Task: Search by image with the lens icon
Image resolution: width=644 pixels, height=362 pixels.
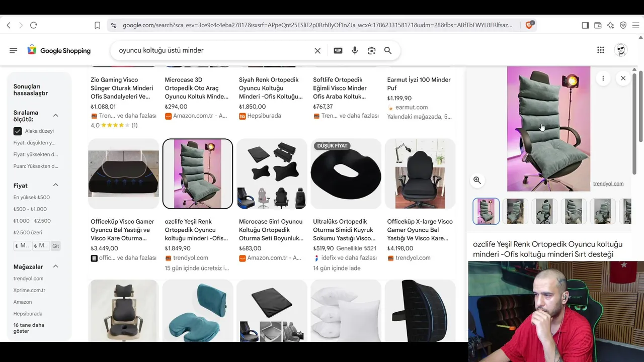Action: coord(371,50)
